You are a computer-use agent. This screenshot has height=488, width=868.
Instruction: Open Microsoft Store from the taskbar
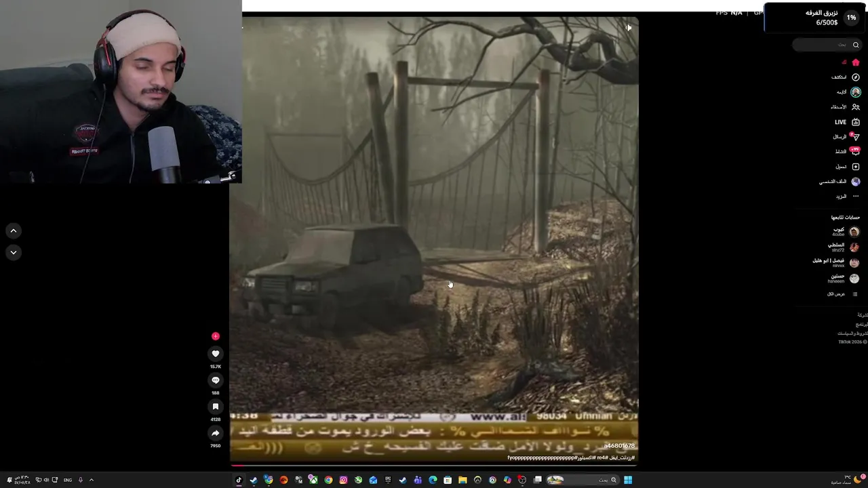(448, 480)
